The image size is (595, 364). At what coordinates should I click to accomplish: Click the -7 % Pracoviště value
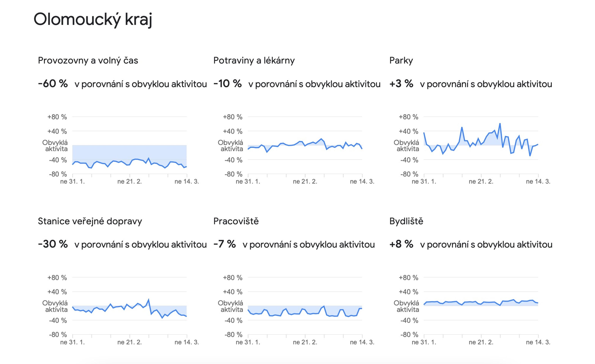pos(224,244)
